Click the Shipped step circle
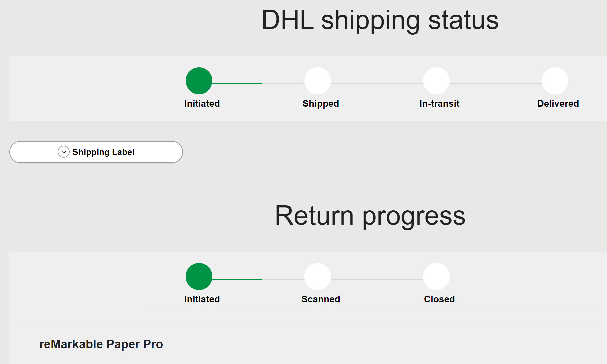607x364 pixels. click(318, 81)
